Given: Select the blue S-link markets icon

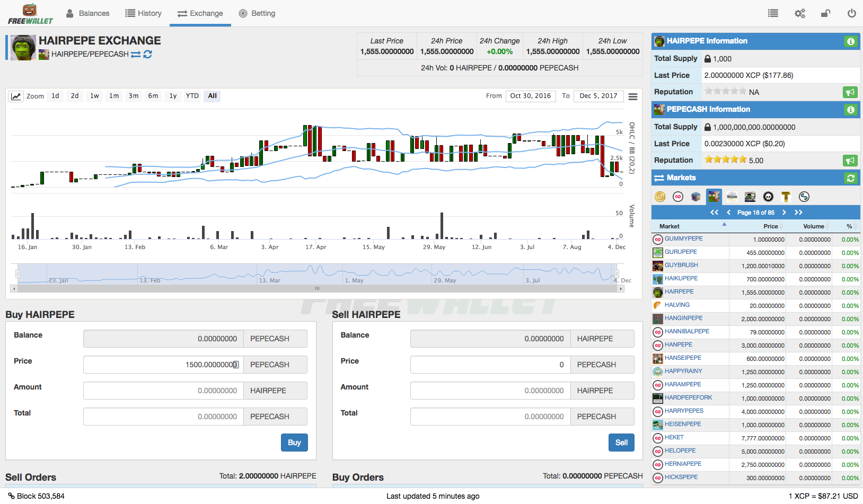Looking at the screenshot, I should point(804,197).
